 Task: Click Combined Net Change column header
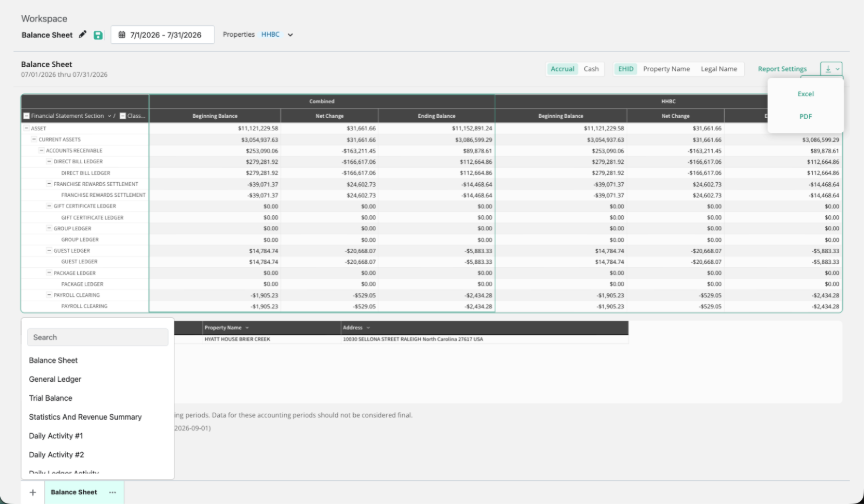click(x=330, y=116)
